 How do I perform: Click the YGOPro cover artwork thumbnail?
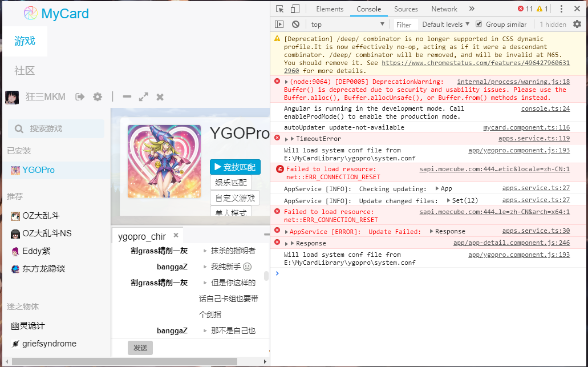pyautogui.click(x=164, y=162)
